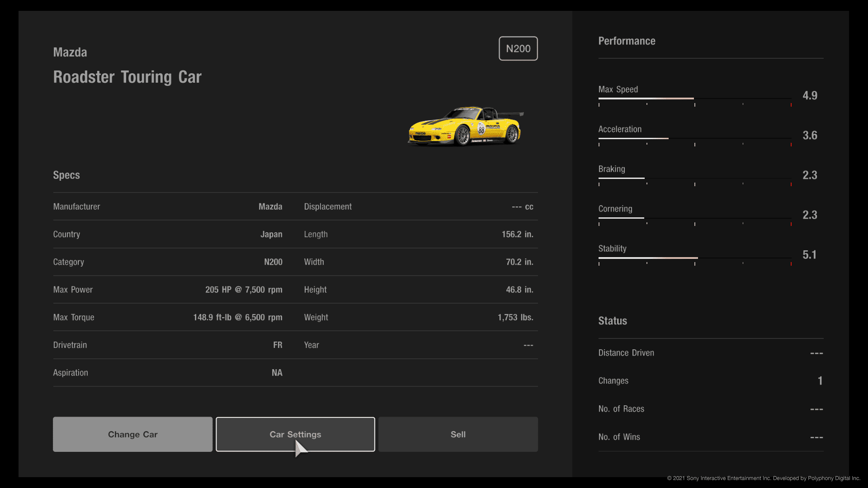This screenshot has width=868, height=488.
Task: Click the 'No. of Races' label
Action: tap(621, 409)
